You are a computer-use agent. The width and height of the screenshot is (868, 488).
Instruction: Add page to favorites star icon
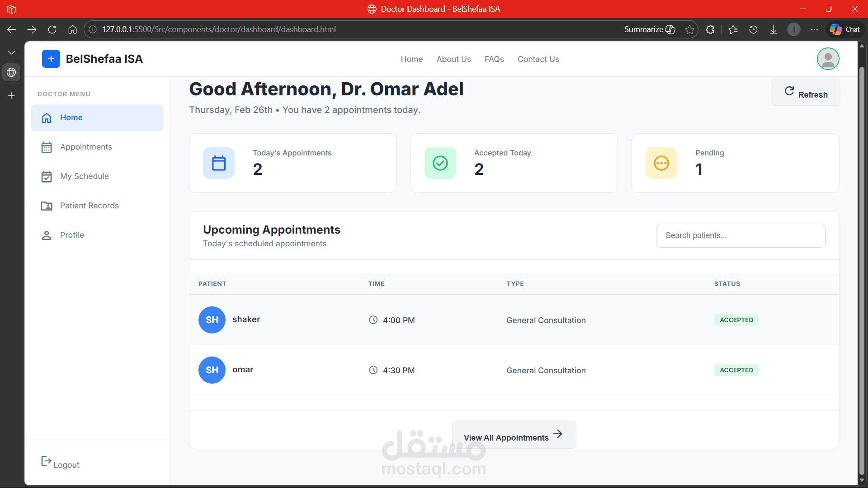tap(689, 29)
